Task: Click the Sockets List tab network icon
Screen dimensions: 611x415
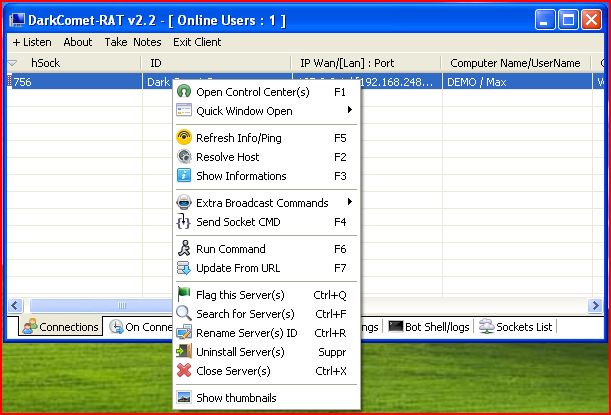Action: 486,326
